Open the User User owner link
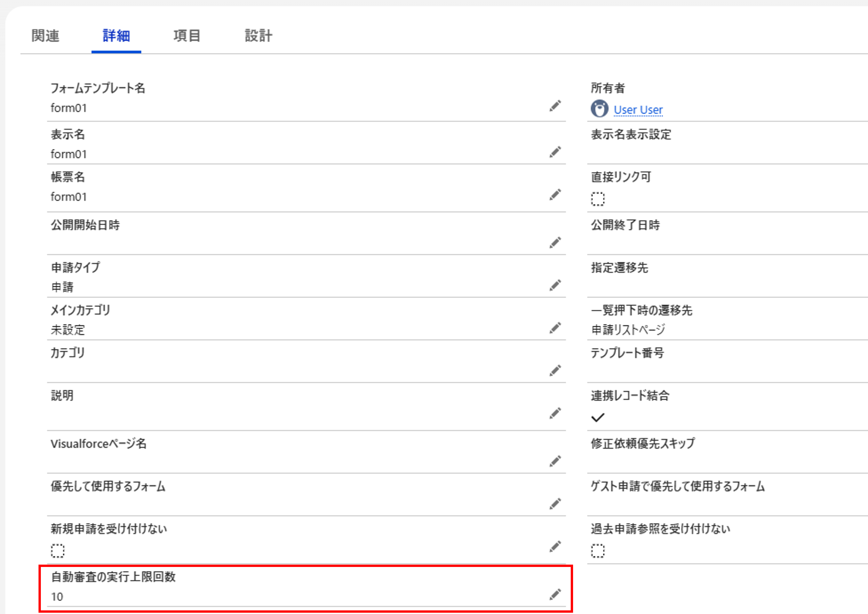868x614 pixels. click(x=638, y=110)
